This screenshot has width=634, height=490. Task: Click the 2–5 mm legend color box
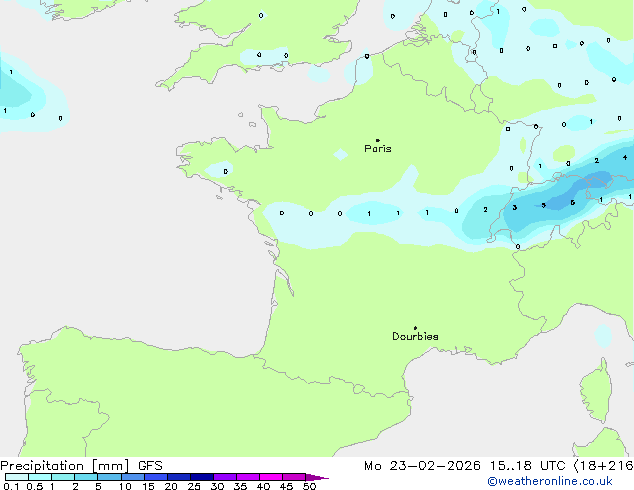[x=86, y=477]
